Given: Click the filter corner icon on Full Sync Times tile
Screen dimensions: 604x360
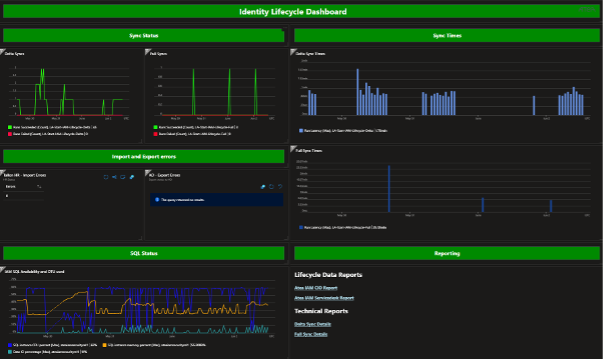Looking at the screenshot, I should click(293, 149).
